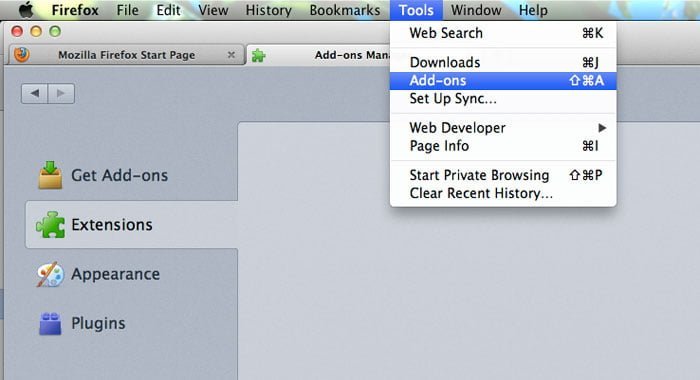Select the Extensions category
The width and height of the screenshot is (700, 380).
pyautogui.click(x=131, y=225)
